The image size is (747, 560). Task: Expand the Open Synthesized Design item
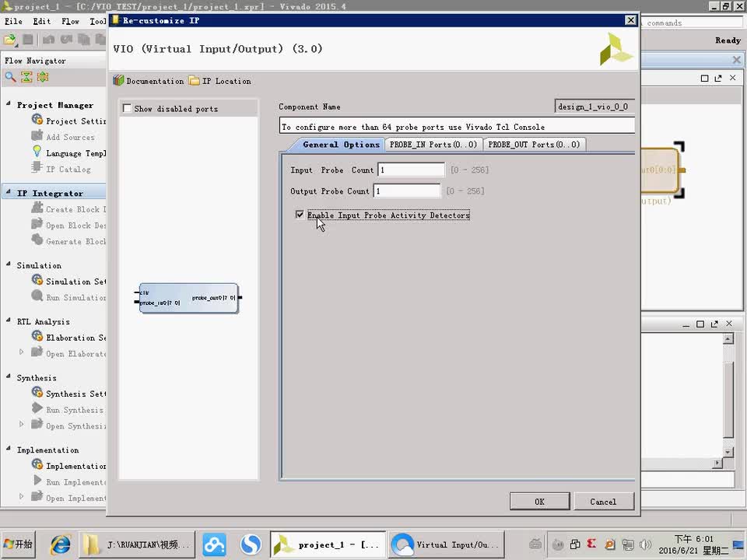click(x=22, y=425)
